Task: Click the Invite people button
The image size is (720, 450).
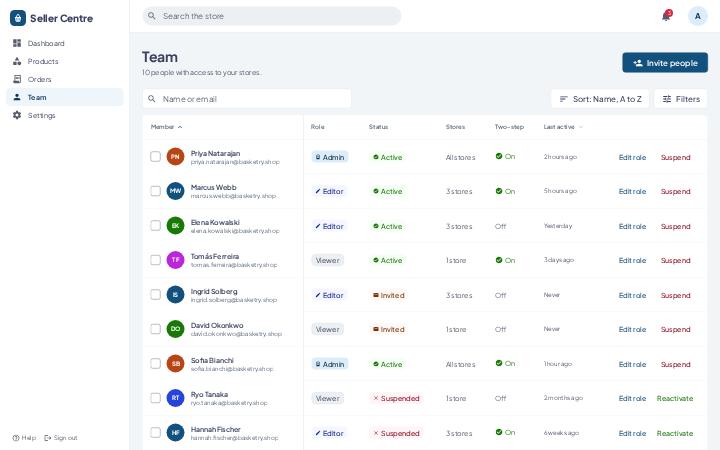Action: (x=665, y=63)
